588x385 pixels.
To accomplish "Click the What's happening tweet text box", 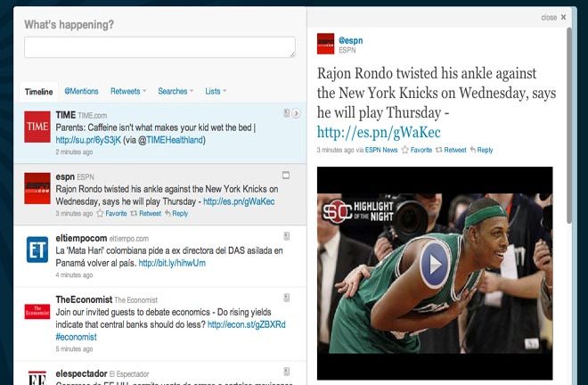I will tap(159, 47).
